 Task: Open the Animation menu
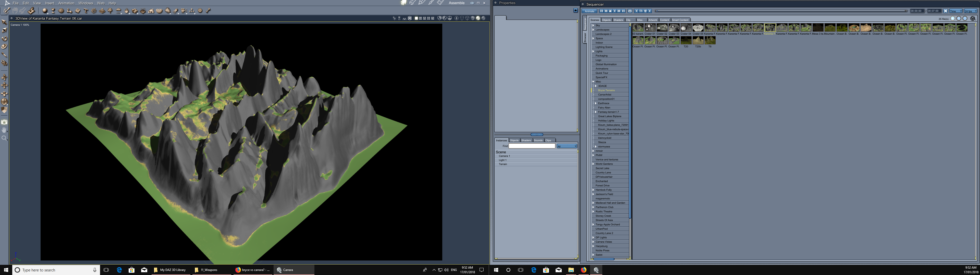tap(66, 3)
